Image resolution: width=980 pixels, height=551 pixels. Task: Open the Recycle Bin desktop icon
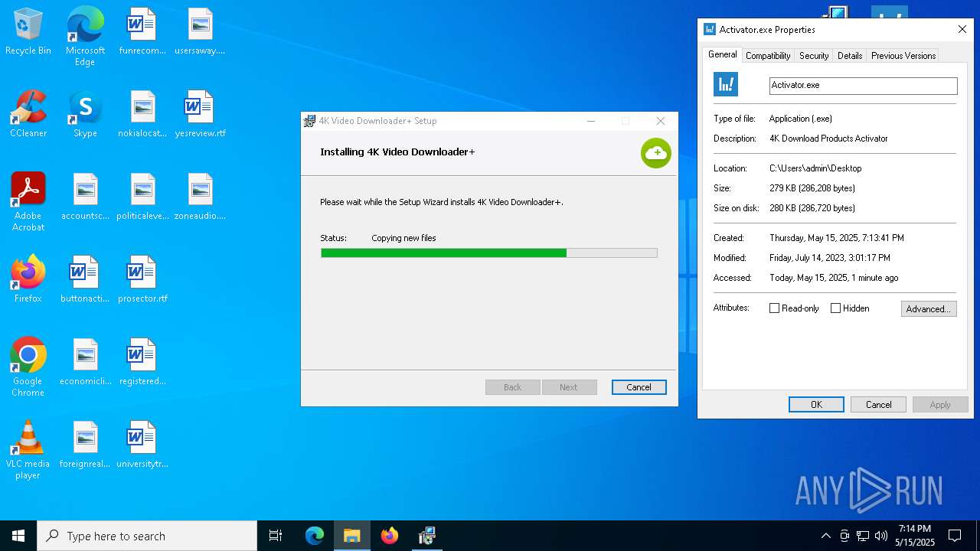coord(28,32)
